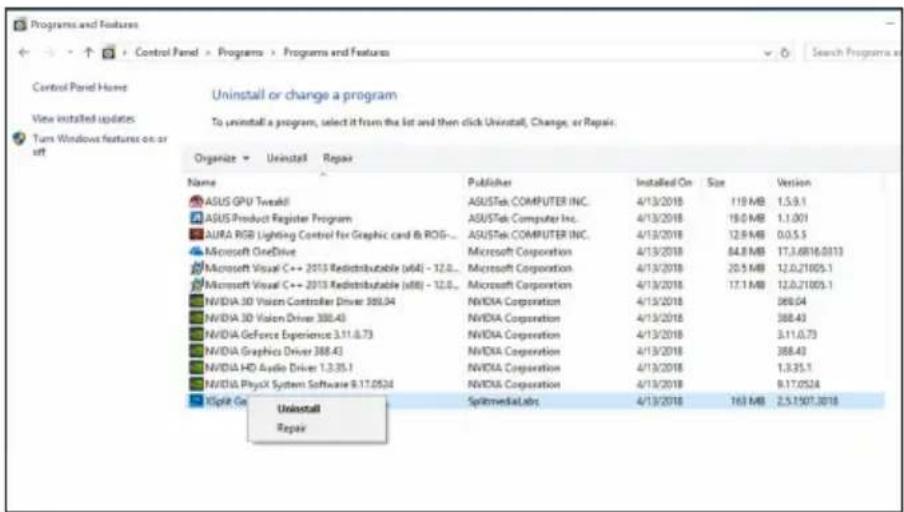Refresh the Programs and Features list
904x512 pixels.
785,52
